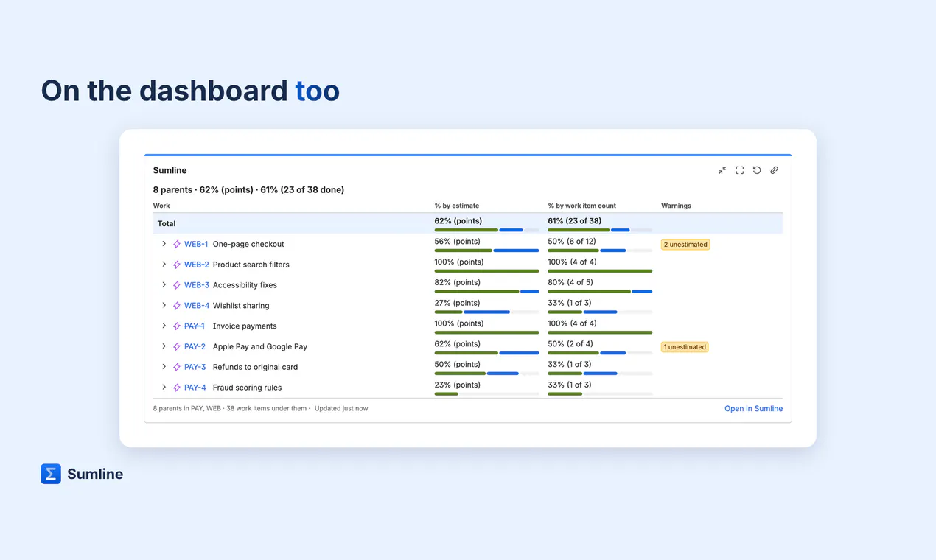Click the epic icon beside WEB-4
The height and width of the screenshot is (560, 936).
(x=177, y=306)
